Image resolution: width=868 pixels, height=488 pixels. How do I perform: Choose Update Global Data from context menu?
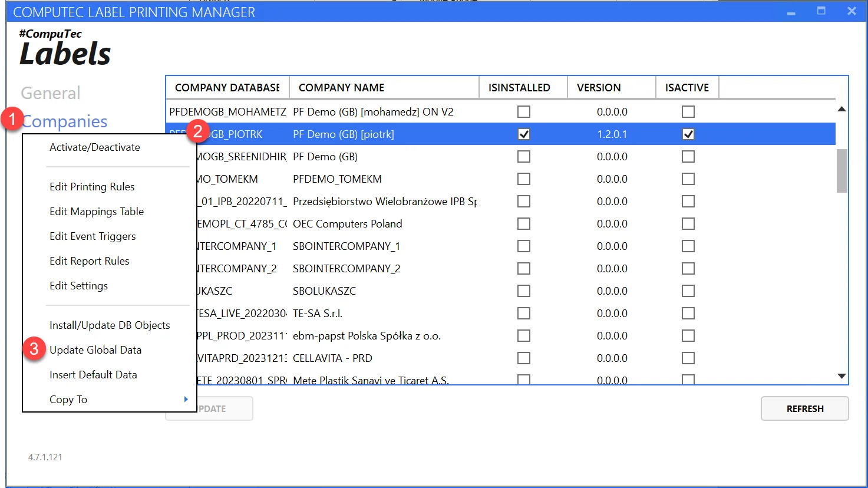coord(95,350)
